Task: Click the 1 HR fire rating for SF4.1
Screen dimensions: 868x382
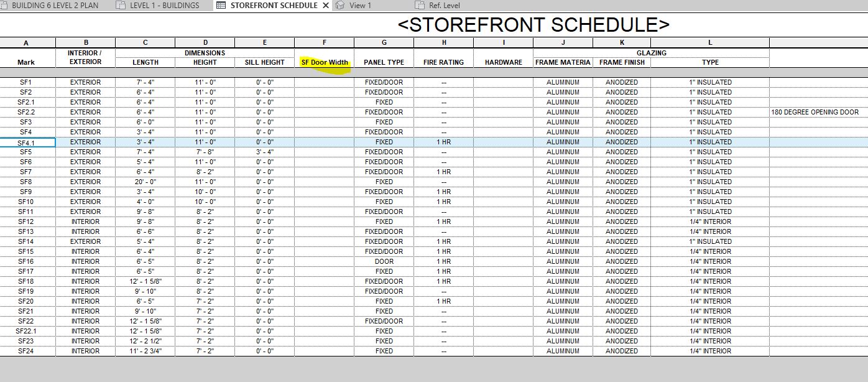Action: pyautogui.click(x=443, y=142)
